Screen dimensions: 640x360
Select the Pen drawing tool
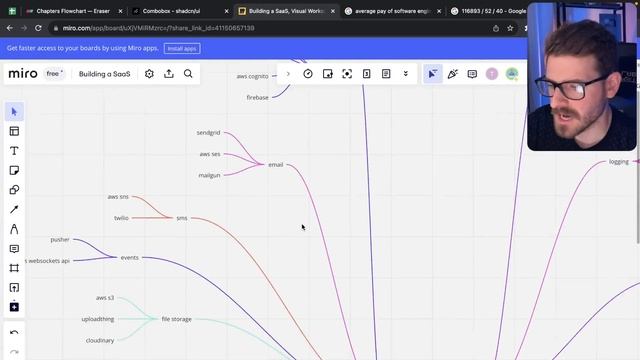pyautogui.click(x=14, y=229)
